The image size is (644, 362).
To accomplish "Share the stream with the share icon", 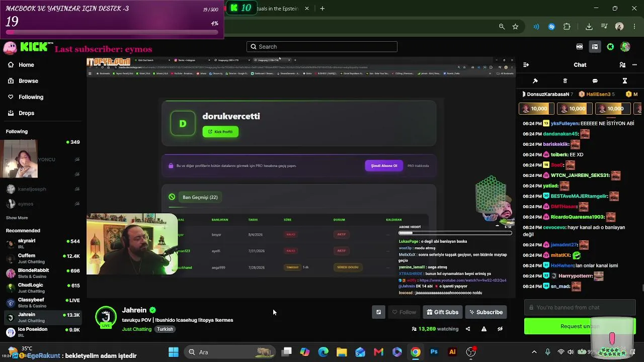I will [468, 329].
